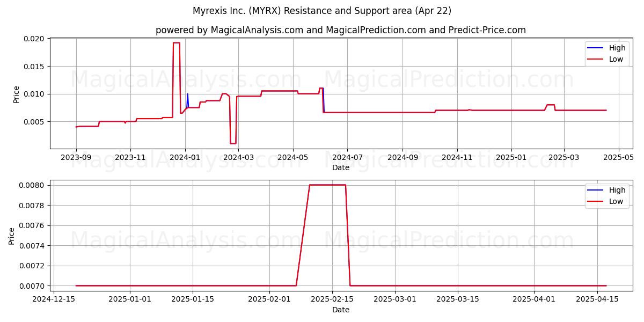Click the 2023-11 x-axis tick label
The width and height of the screenshot is (644, 322).
130,158
